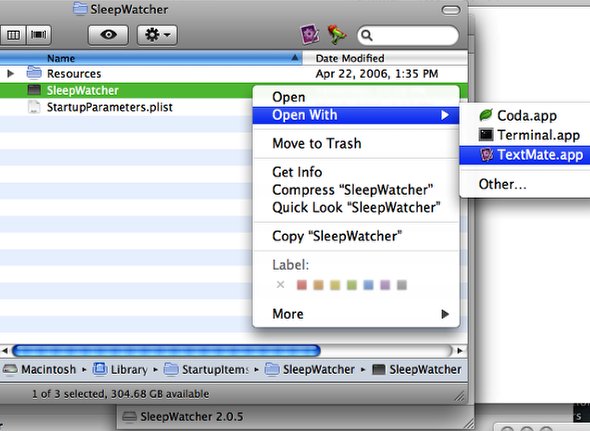
Task: Click the SleepWatcher 2.0.5 window title
Action: tap(192, 417)
